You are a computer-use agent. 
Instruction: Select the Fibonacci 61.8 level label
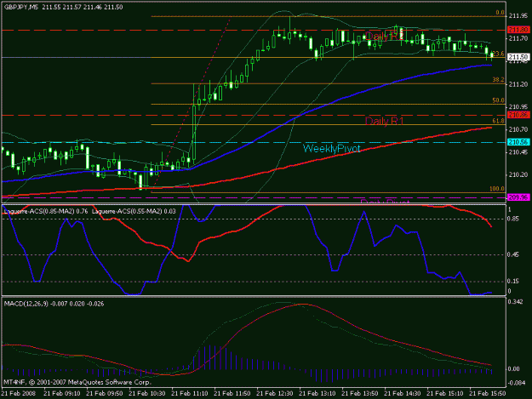[x=499, y=121]
